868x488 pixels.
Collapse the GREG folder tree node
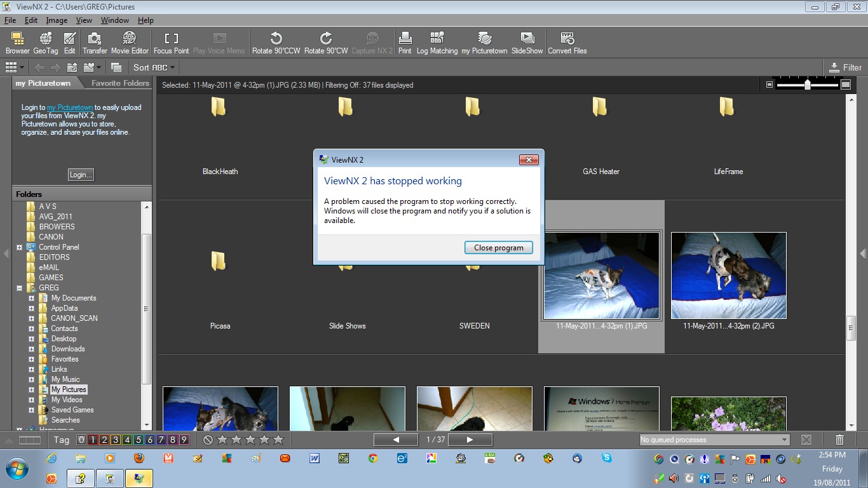(x=20, y=288)
